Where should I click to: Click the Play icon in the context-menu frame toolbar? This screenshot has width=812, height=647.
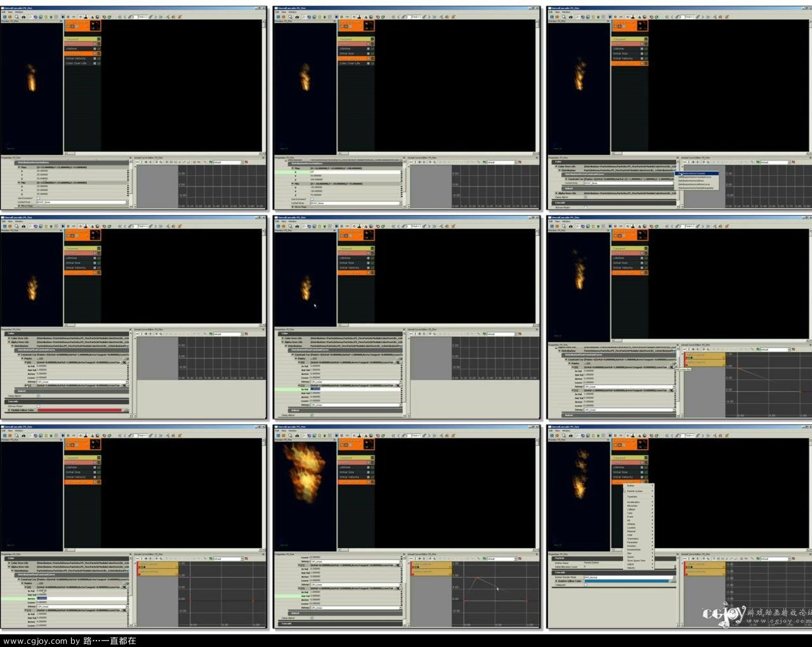click(610, 435)
